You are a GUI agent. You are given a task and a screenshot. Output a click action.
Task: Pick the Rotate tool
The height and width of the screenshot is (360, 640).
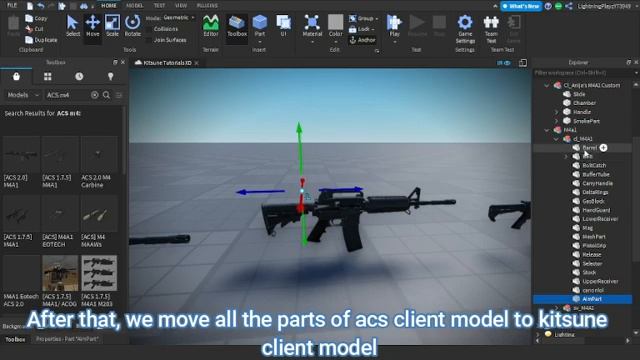click(132, 27)
